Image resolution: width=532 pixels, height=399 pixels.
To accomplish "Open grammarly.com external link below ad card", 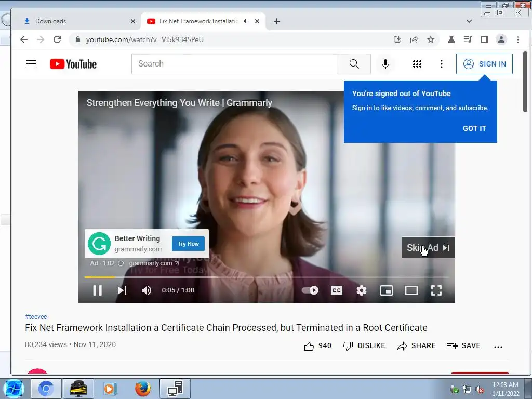I will pos(154,263).
